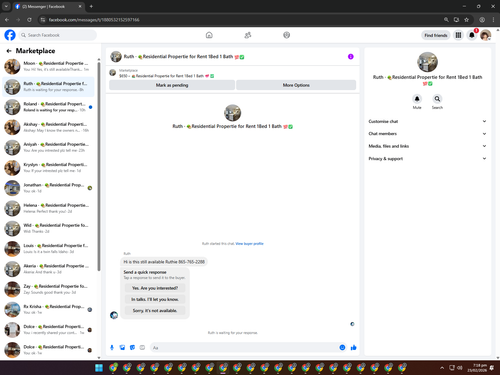Screen dimensions: 500x375
Task: Open the account profile picture menu
Action: click(x=486, y=35)
